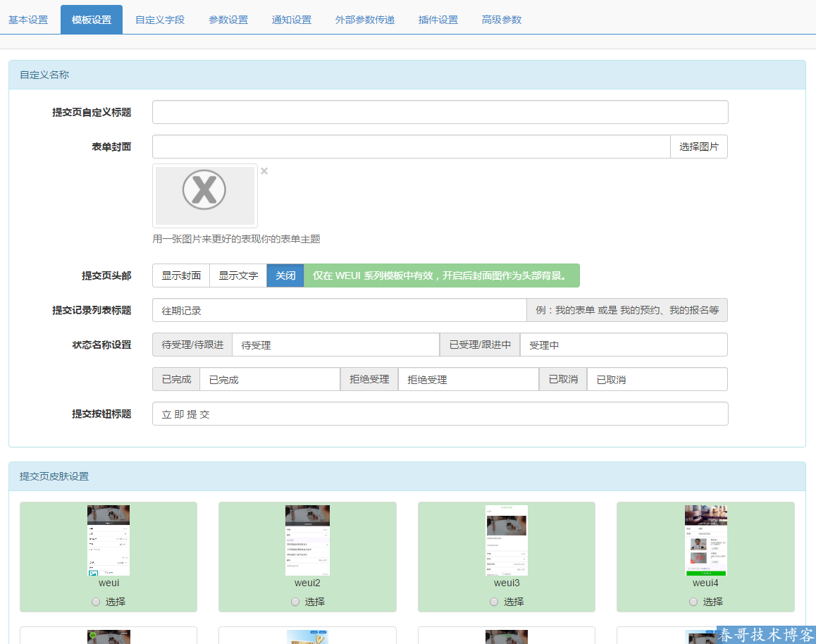Open the 高级参数 tab
Screen dimensions: 816x644
pos(502,20)
